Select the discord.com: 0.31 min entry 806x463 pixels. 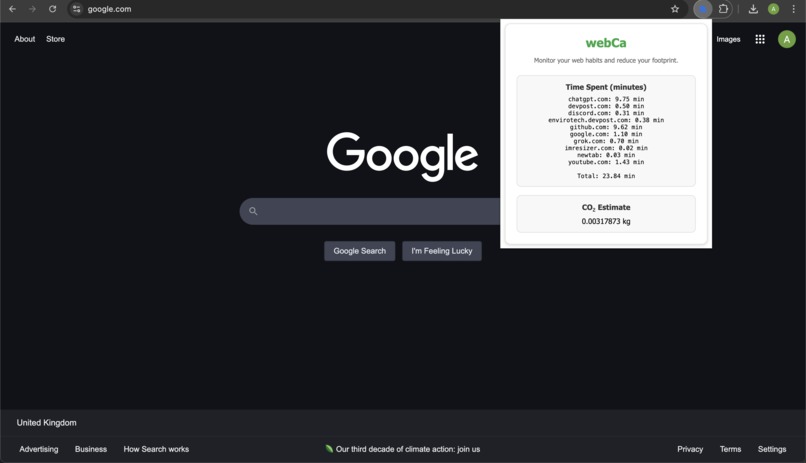point(606,113)
